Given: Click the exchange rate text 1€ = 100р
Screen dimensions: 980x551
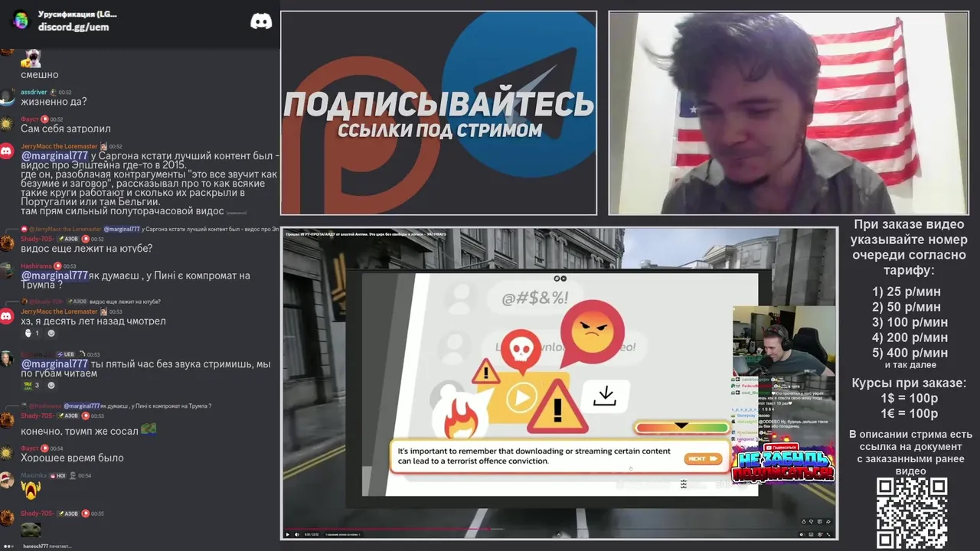Looking at the screenshot, I should tap(909, 413).
